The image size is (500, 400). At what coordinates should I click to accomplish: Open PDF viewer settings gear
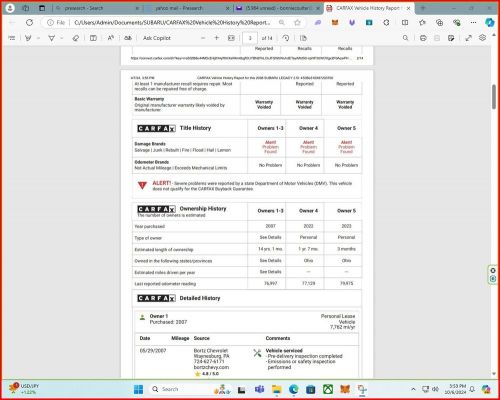click(x=482, y=38)
